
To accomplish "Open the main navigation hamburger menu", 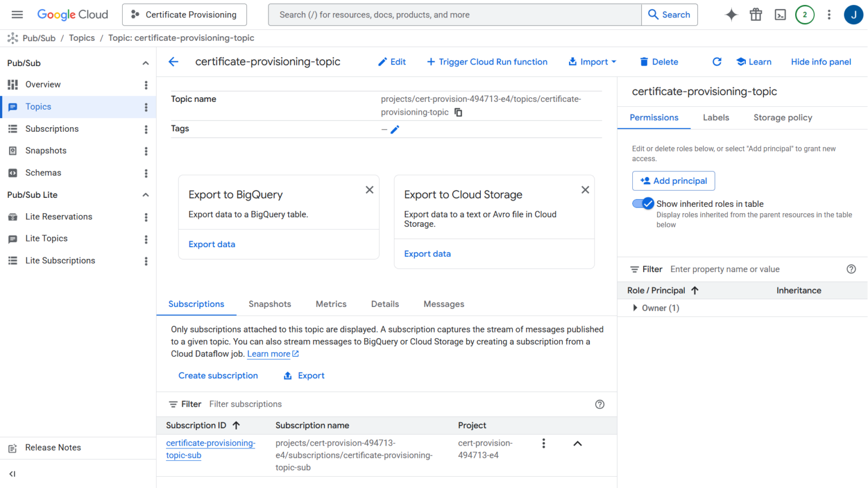I will point(18,15).
